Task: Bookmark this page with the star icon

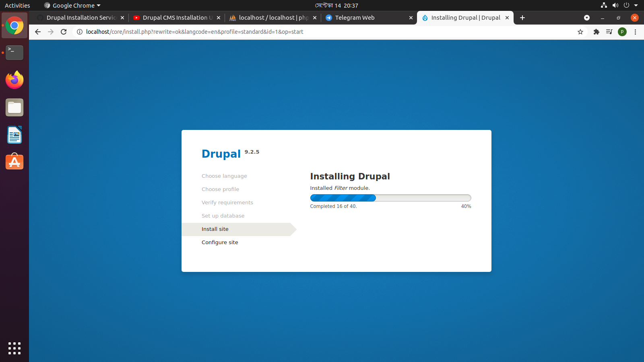Action: click(580, 32)
